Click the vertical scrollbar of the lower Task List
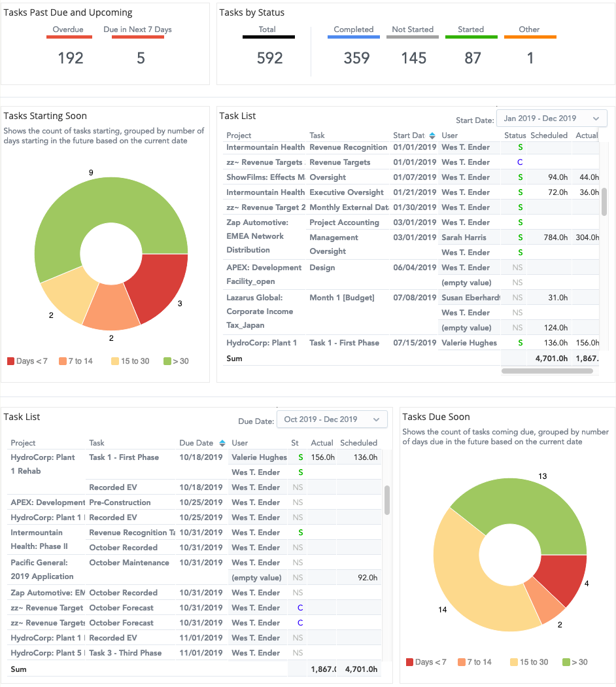The width and height of the screenshot is (616, 687). 387,500
